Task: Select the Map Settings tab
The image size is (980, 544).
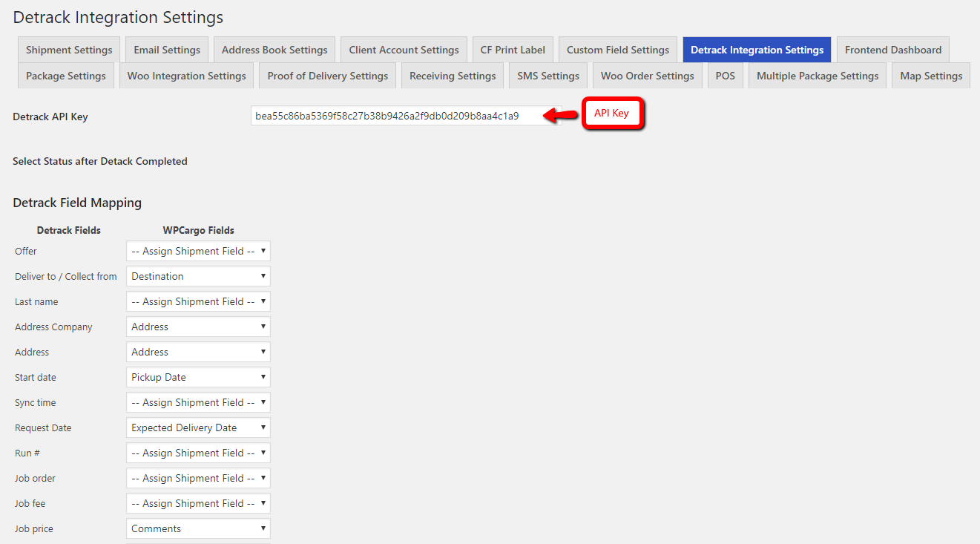Action: [931, 76]
